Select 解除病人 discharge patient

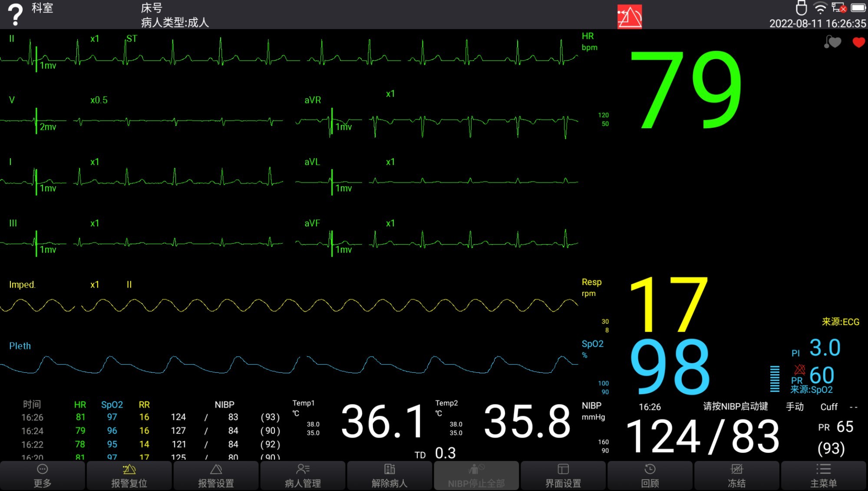pos(389,475)
